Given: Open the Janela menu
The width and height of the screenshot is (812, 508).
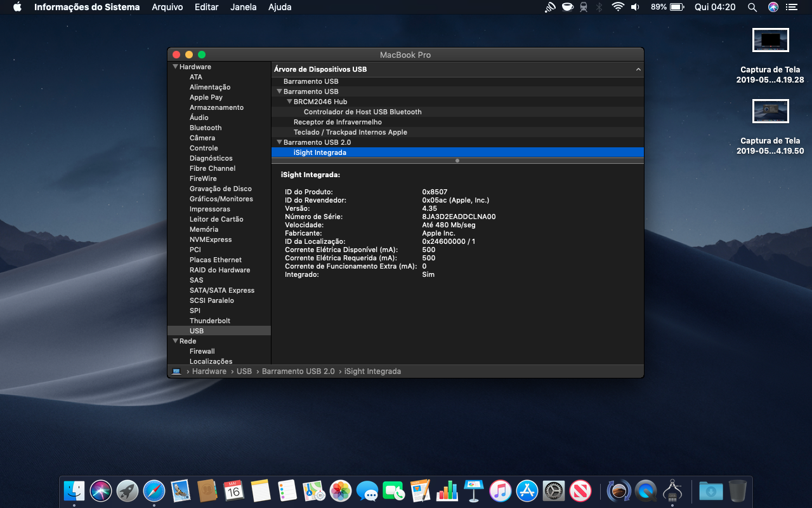Looking at the screenshot, I should click(244, 7).
